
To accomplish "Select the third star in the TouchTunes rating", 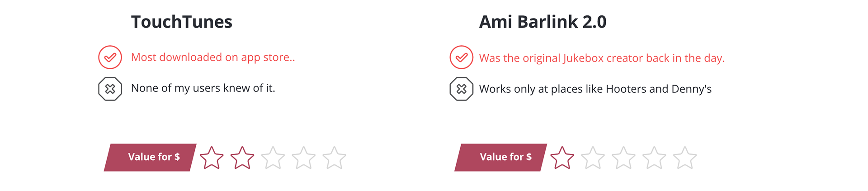I will click(x=273, y=158).
